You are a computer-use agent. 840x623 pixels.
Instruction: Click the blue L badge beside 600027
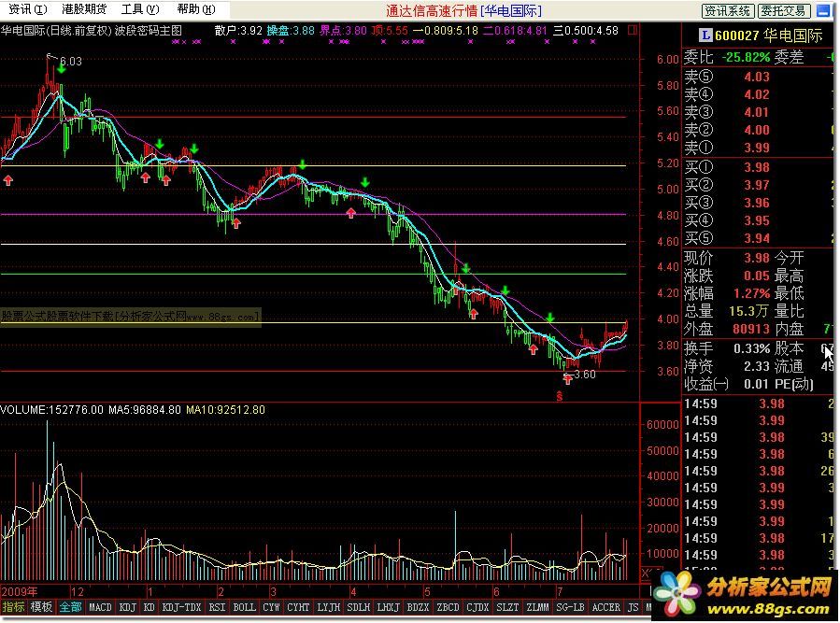pos(705,35)
